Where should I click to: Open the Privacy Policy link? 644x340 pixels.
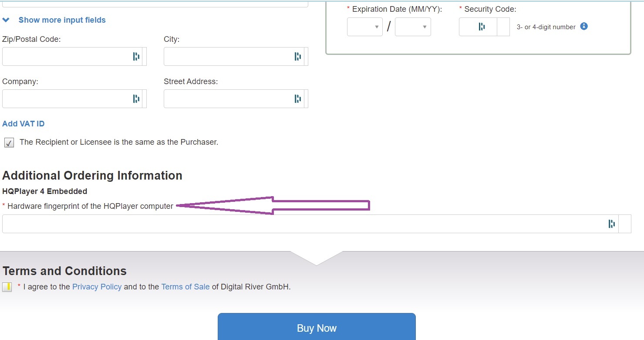97,287
